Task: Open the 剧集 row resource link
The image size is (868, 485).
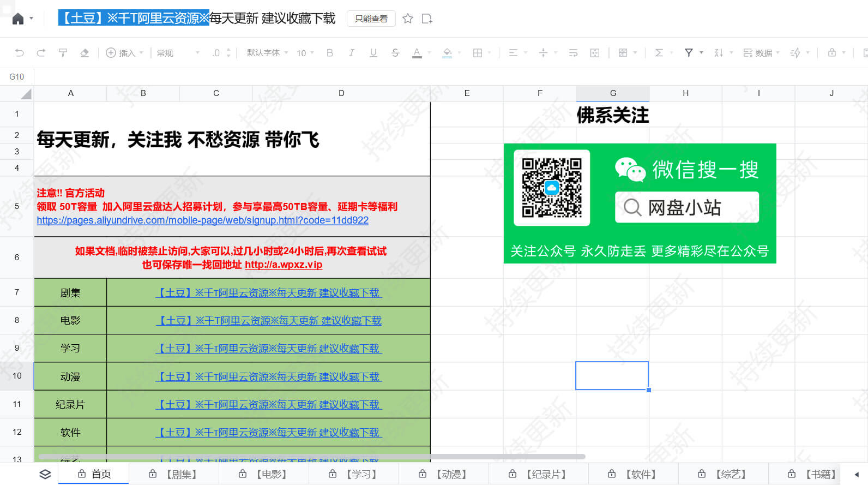Action: [x=269, y=293]
